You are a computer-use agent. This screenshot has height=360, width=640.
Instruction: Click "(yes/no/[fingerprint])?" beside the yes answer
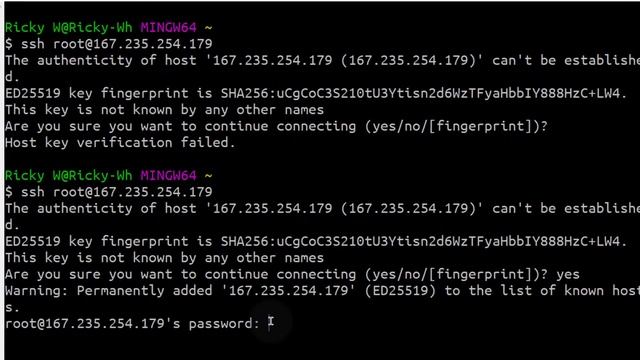tap(456, 274)
